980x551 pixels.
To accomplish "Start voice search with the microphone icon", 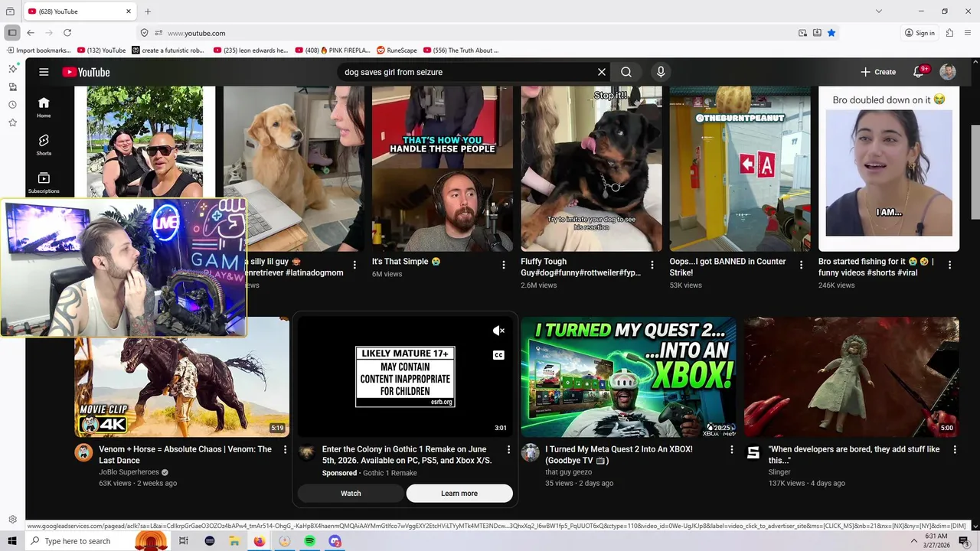I will coord(661,72).
